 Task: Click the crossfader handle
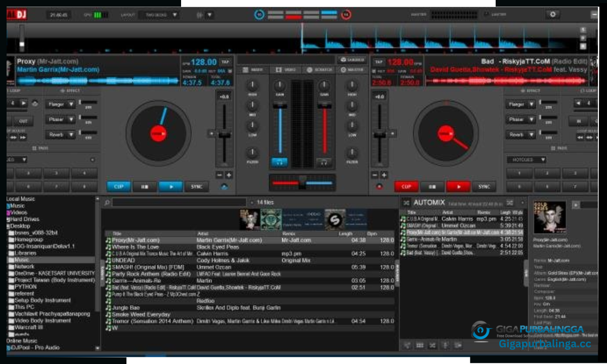tap(302, 181)
